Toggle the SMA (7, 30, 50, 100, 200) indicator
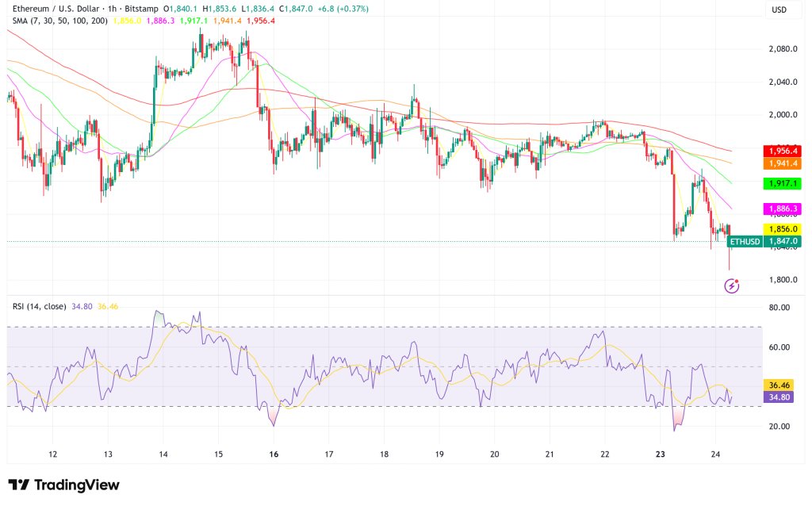The width and height of the screenshot is (812, 506). pos(59,19)
